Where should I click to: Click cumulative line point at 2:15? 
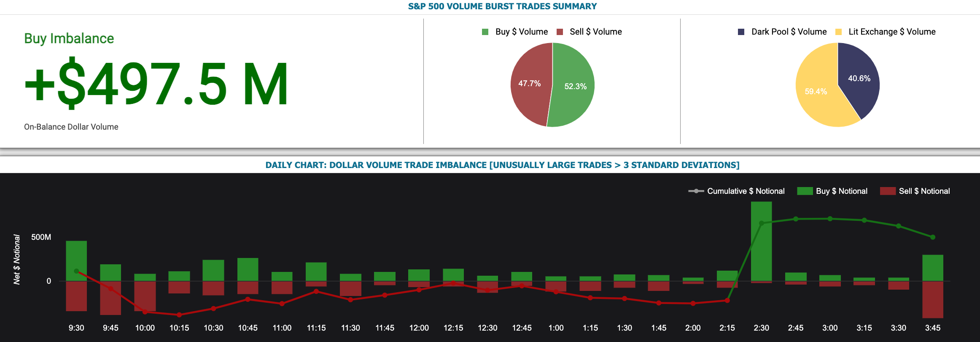[727, 301]
